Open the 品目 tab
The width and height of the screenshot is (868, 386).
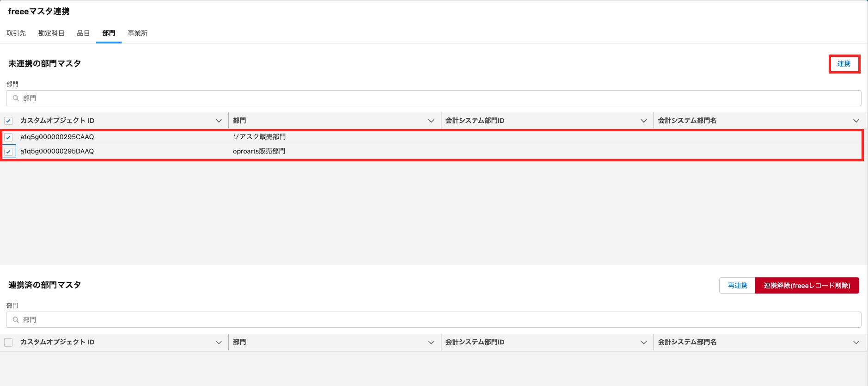click(83, 33)
